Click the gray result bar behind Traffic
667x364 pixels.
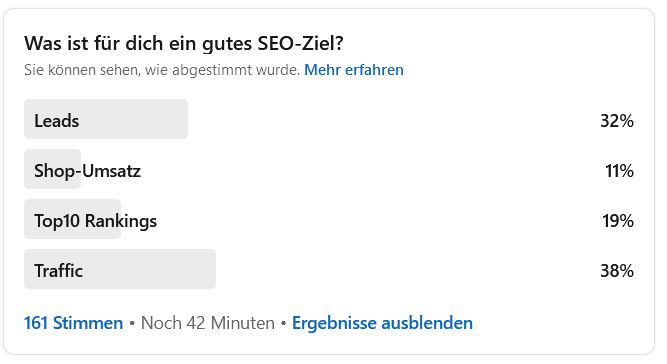pos(120,269)
